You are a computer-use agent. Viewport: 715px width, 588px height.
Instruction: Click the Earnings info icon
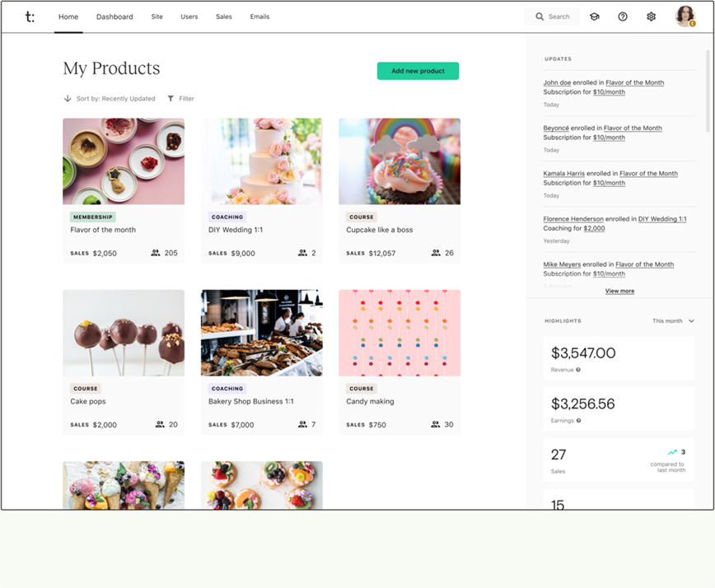pyautogui.click(x=578, y=420)
